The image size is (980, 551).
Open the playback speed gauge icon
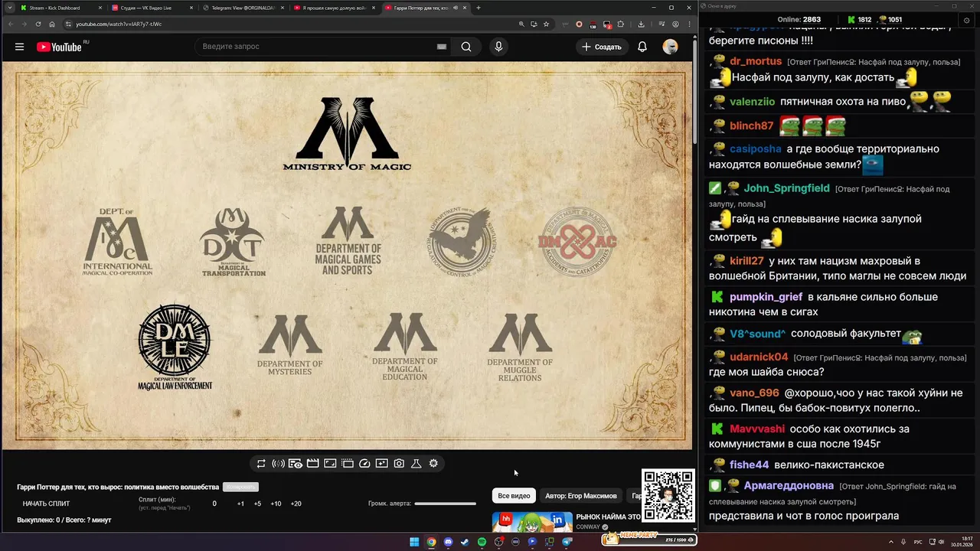tap(364, 464)
